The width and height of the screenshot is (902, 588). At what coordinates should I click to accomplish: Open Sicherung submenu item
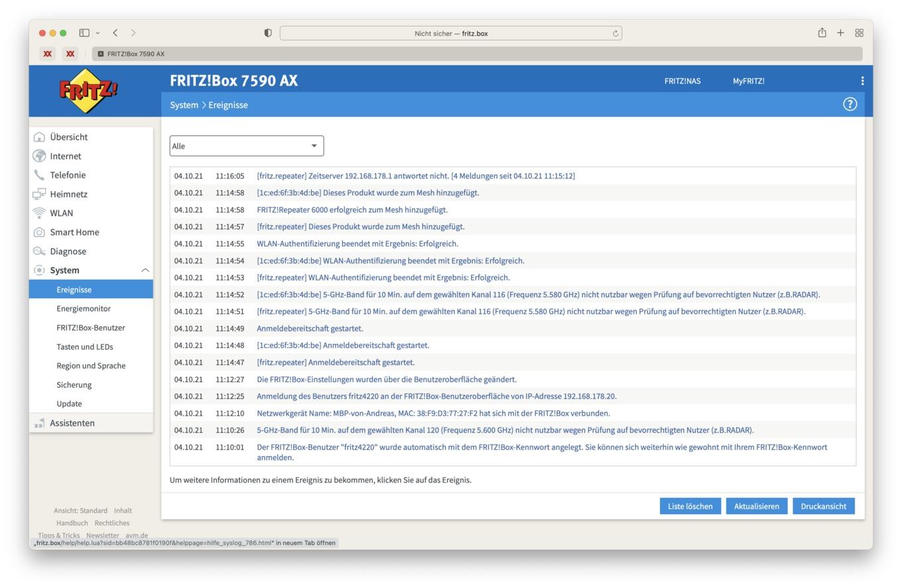click(x=74, y=384)
